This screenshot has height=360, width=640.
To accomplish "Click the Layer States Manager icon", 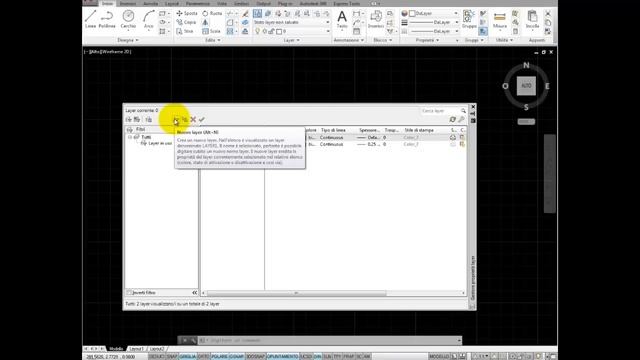I will point(149,120).
